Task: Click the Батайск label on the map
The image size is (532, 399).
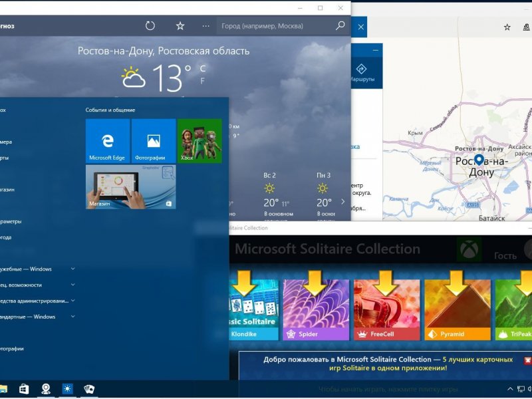Action: tap(492, 218)
